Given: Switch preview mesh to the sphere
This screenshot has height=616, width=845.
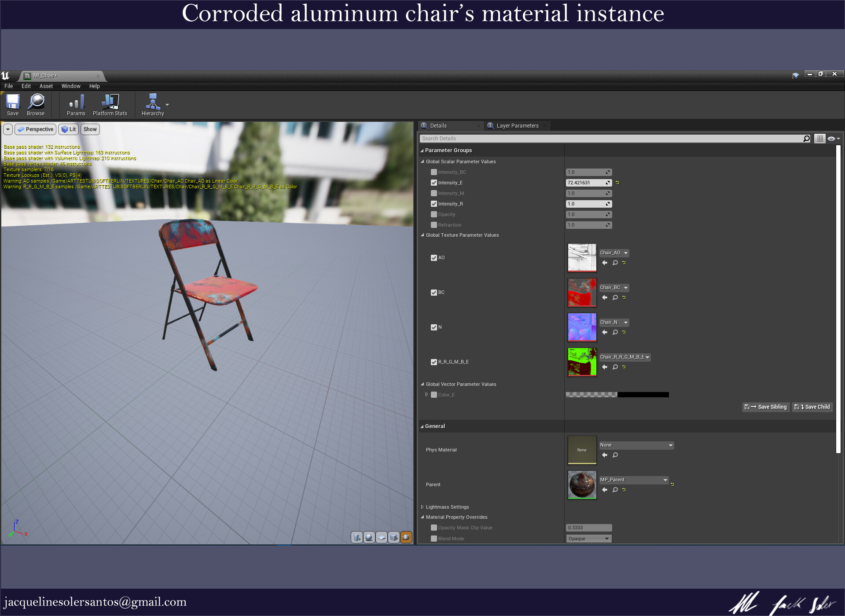Looking at the screenshot, I should (x=369, y=537).
